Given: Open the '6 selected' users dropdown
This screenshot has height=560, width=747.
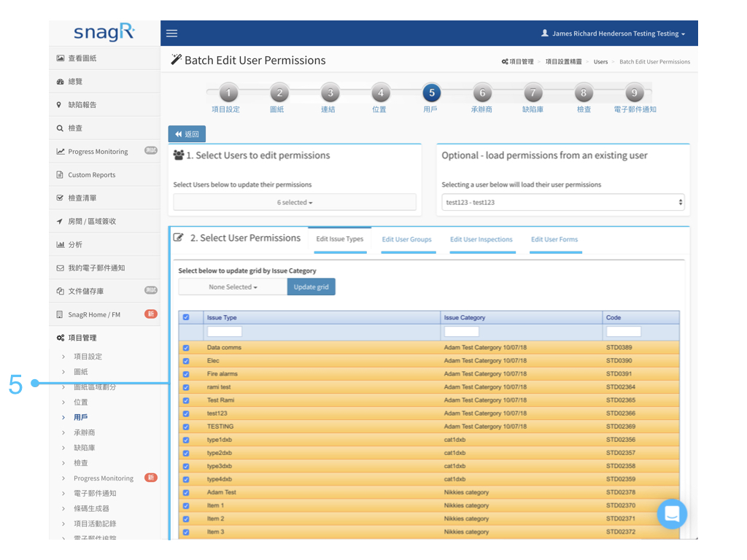Looking at the screenshot, I should coord(295,203).
